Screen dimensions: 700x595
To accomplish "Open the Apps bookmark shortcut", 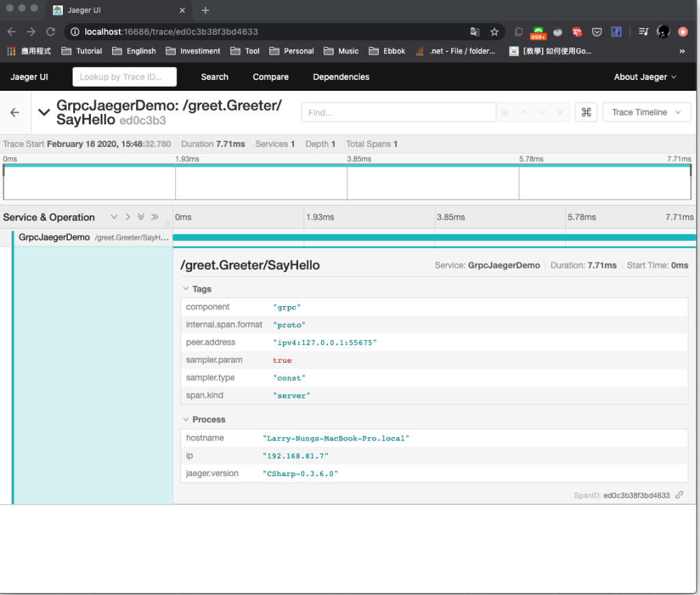I will (29, 51).
